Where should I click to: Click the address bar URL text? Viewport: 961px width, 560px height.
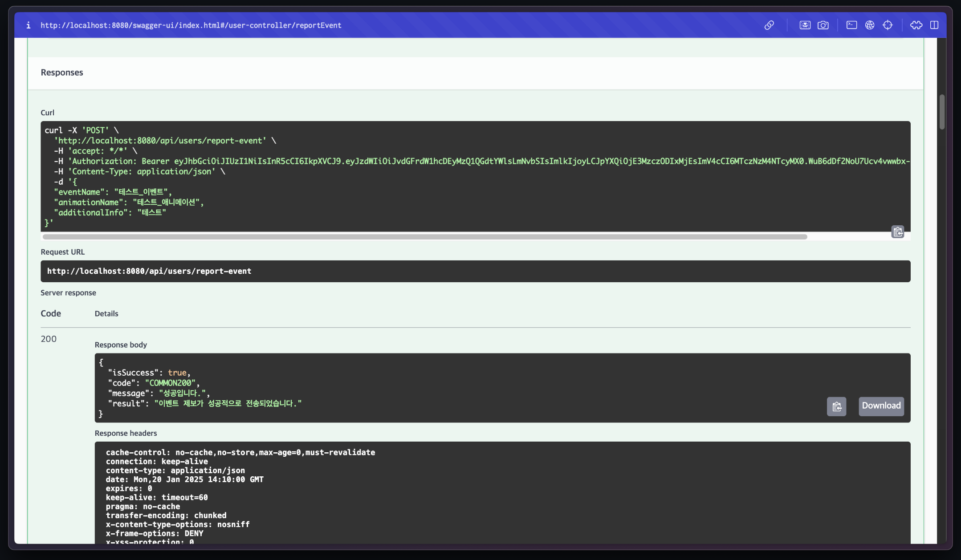(191, 25)
